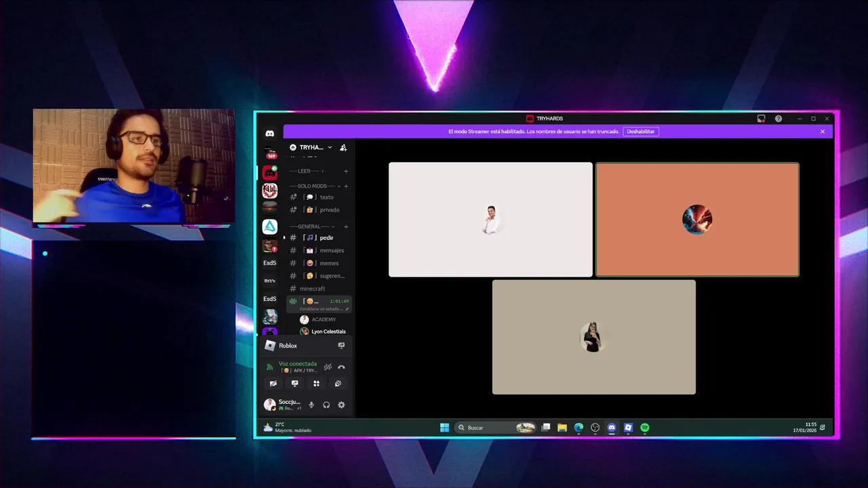Add a channel to SOLO MODS category
Viewport: 868px width, 488px height.
[x=346, y=186]
